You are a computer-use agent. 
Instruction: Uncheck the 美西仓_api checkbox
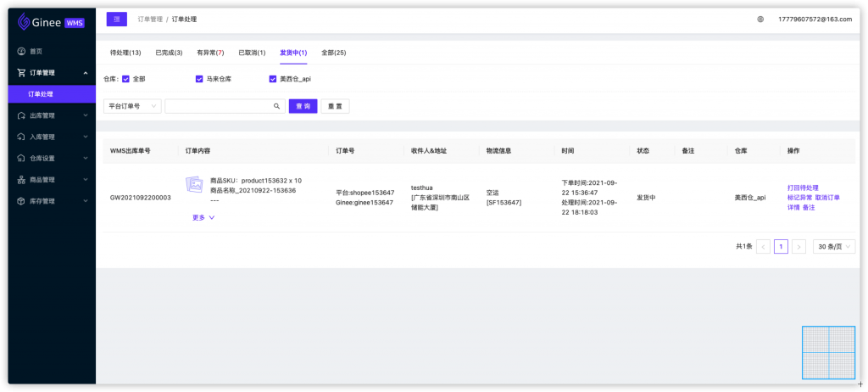tap(273, 79)
